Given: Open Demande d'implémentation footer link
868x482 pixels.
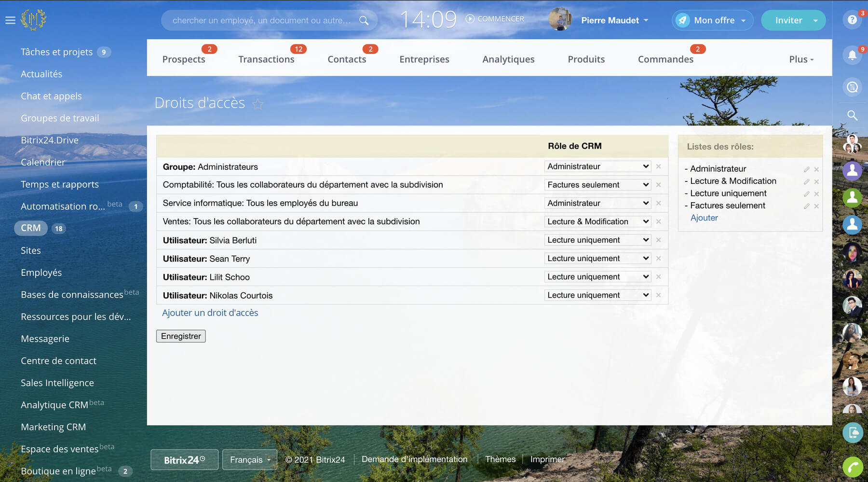Looking at the screenshot, I should pyautogui.click(x=415, y=459).
